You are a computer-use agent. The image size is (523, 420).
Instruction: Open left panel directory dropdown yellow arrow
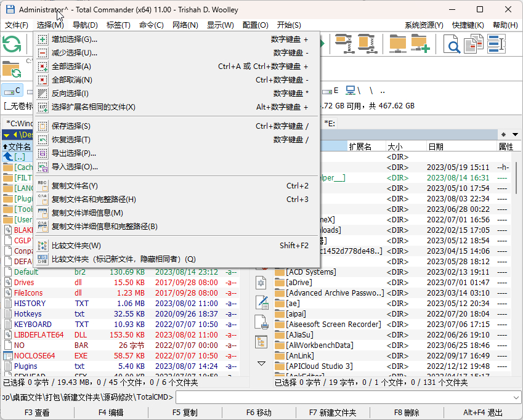(x=7, y=135)
